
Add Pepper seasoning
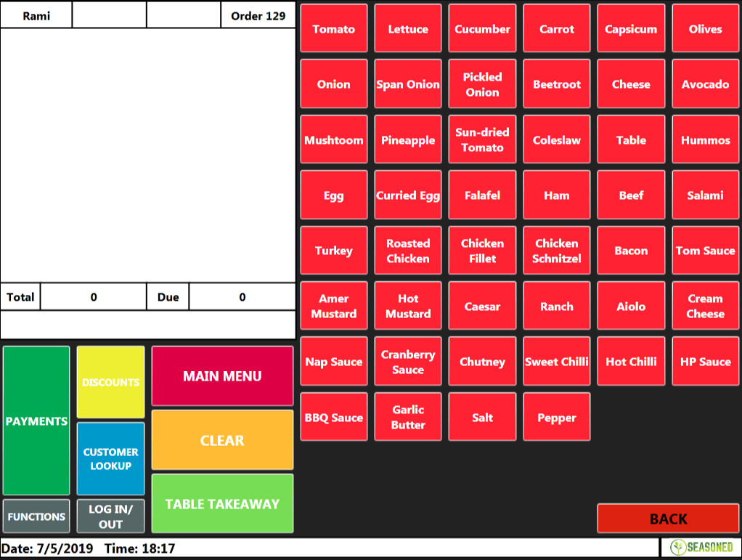[x=556, y=417]
